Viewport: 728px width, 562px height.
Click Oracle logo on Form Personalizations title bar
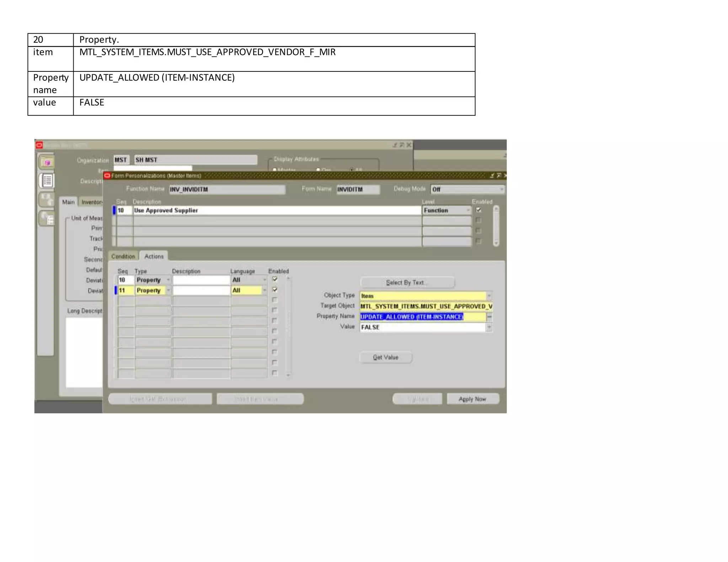(x=107, y=175)
